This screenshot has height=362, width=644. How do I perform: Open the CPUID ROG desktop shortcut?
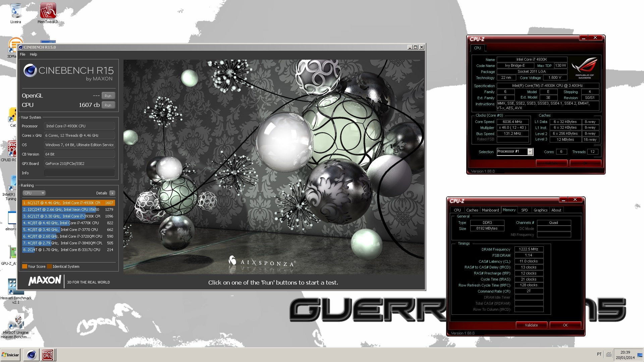pos(9,152)
